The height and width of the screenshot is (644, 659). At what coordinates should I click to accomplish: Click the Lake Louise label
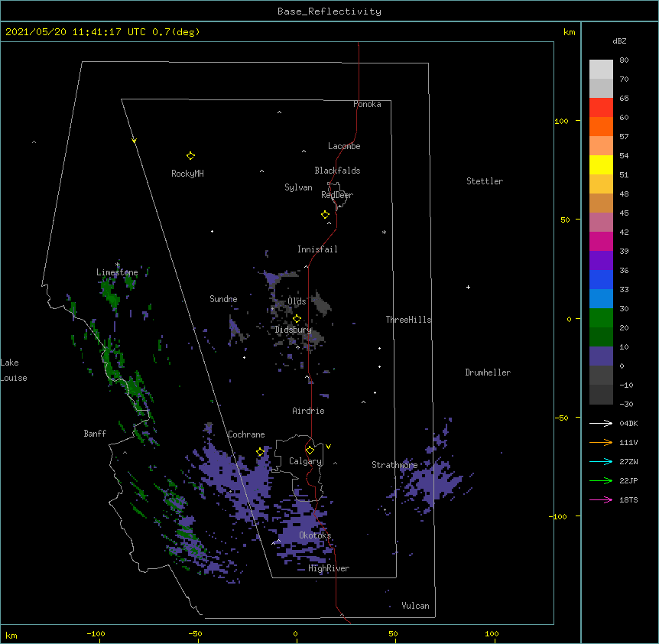(x=14, y=370)
